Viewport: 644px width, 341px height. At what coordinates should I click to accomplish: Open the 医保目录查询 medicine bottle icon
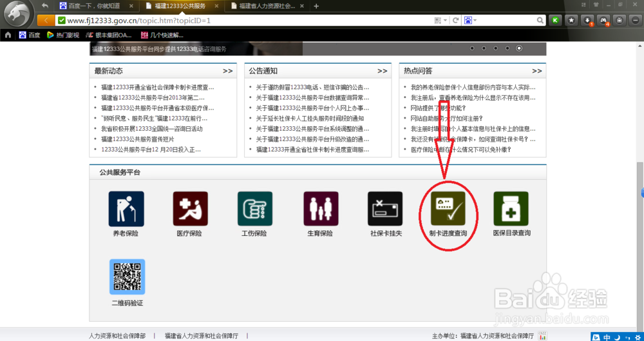tap(511, 209)
